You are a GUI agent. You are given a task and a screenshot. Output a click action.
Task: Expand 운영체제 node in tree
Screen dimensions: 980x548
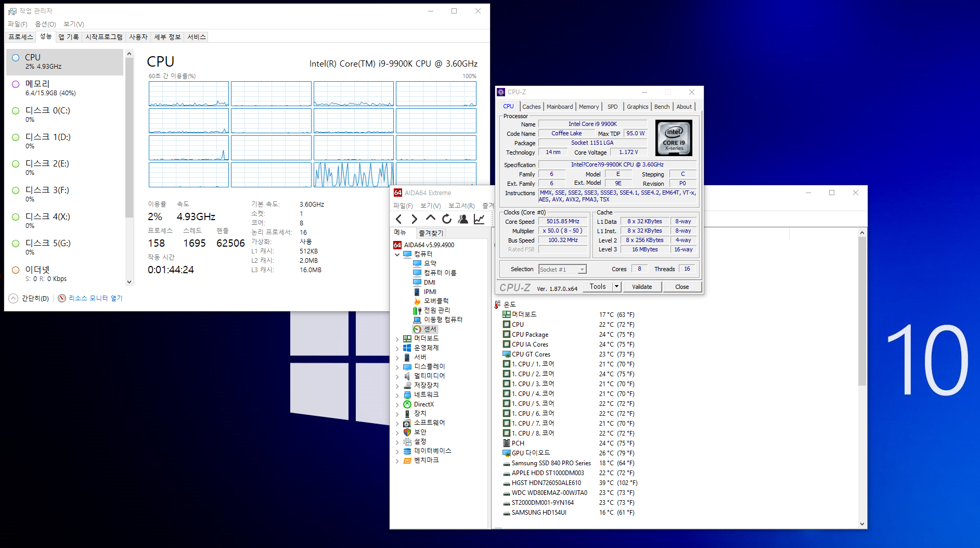[x=397, y=348]
